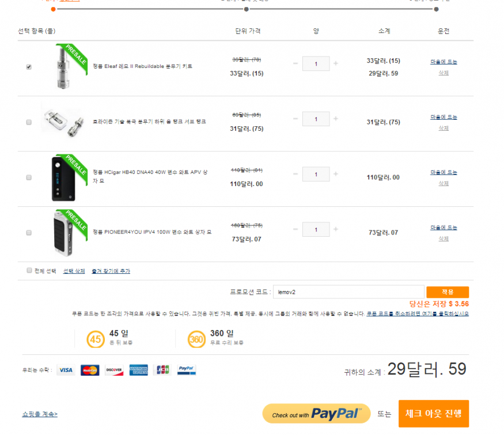This screenshot has width=504, height=435.
Task: Check out with PayPal button
Action: 316,414
